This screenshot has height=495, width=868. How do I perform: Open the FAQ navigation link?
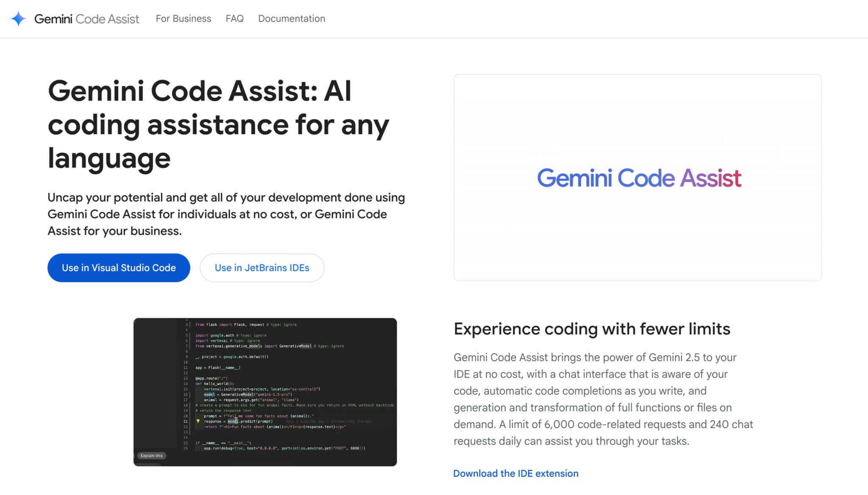pos(234,19)
